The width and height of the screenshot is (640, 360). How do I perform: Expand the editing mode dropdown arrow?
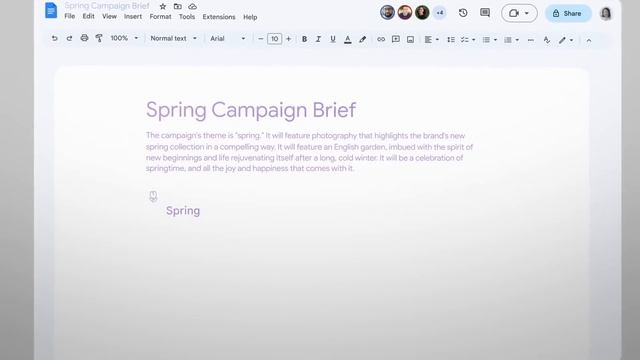[571, 40]
